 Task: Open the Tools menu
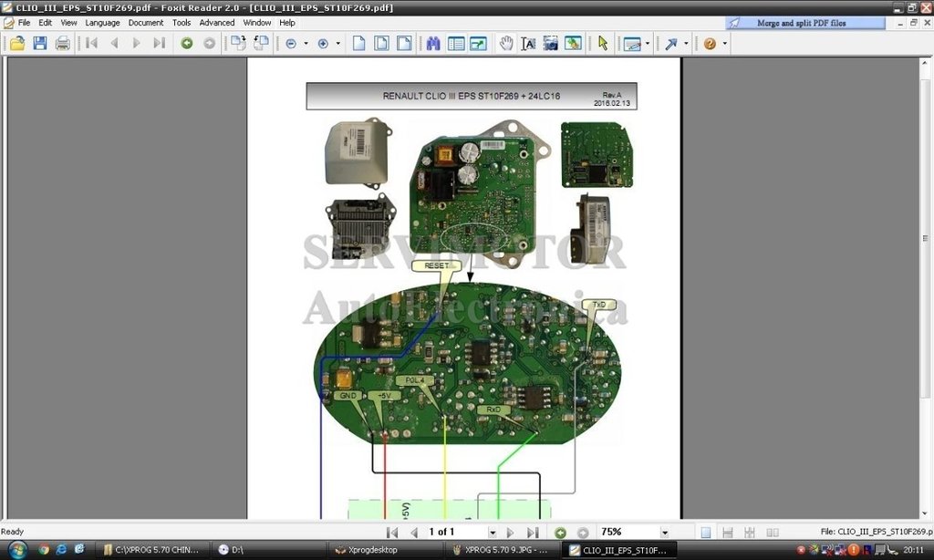pyautogui.click(x=182, y=23)
